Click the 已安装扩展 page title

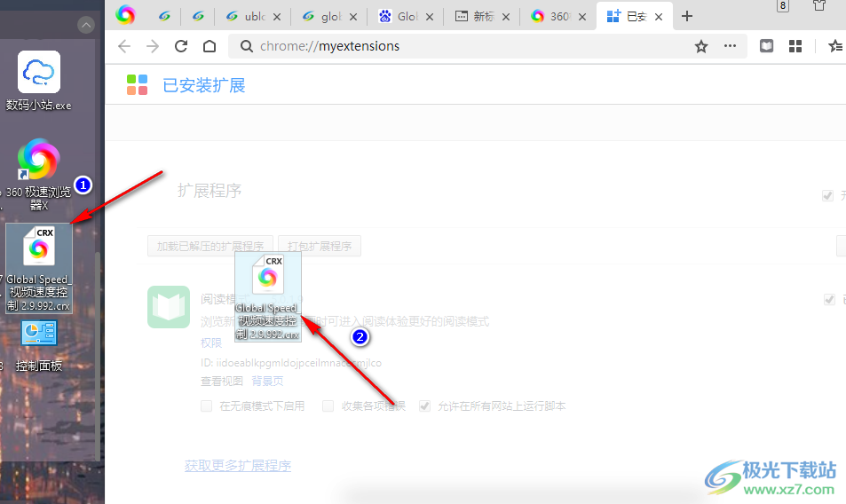pos(204,85)
